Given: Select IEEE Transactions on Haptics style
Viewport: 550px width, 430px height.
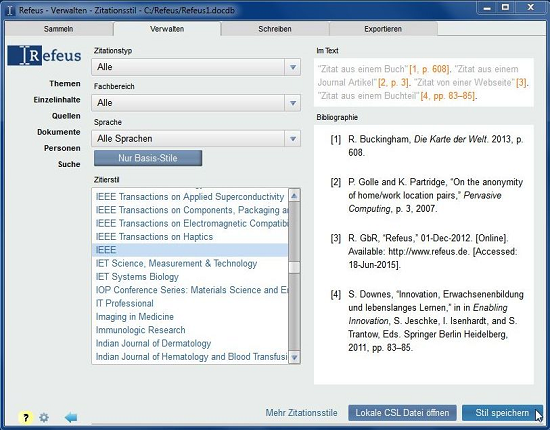Looking at the screenshot, I should coord(190,237).
